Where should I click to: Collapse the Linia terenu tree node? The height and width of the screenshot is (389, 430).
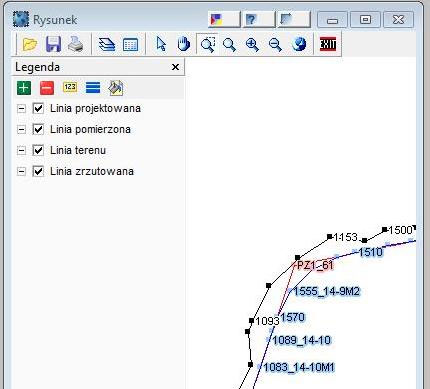pyautogui.click(x=21, y=150)
